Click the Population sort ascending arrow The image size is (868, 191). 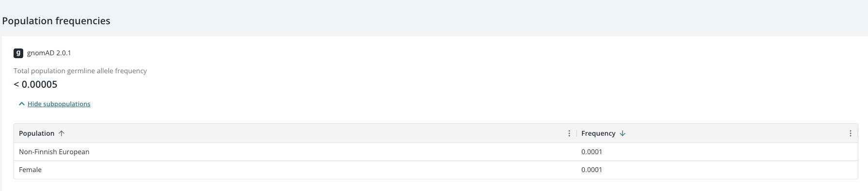tap(61, 133)
